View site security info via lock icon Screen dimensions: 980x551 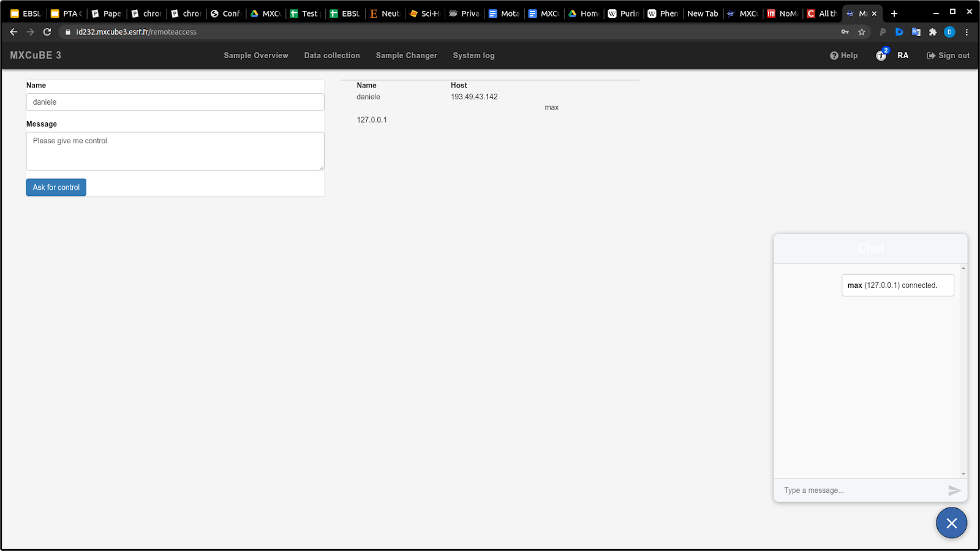tap(68, 32)
